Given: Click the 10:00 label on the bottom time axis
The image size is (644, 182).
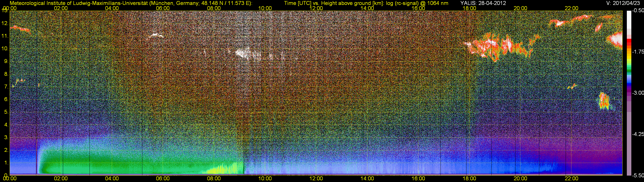Looking at the screenshot, I should pyautogui.click(x=265, y=179).
